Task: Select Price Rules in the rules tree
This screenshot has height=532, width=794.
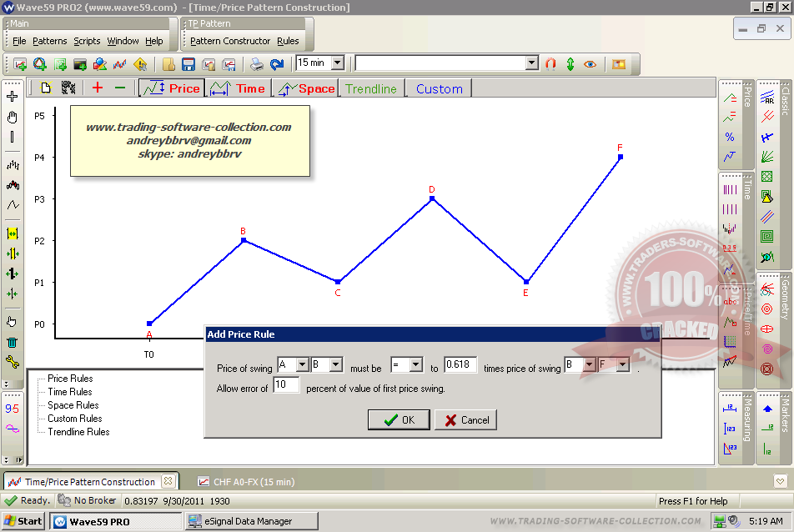Action: [70, 379]
